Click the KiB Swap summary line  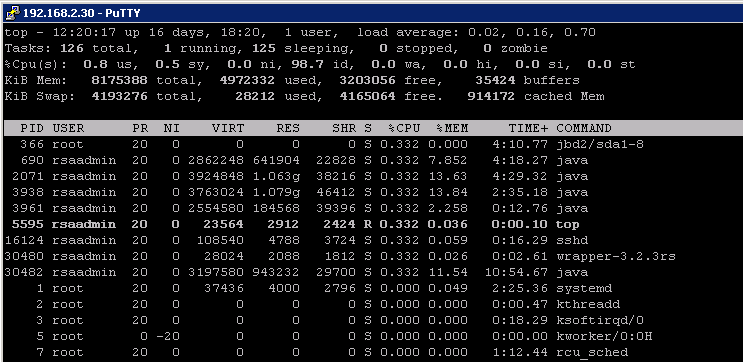(304, 97)
